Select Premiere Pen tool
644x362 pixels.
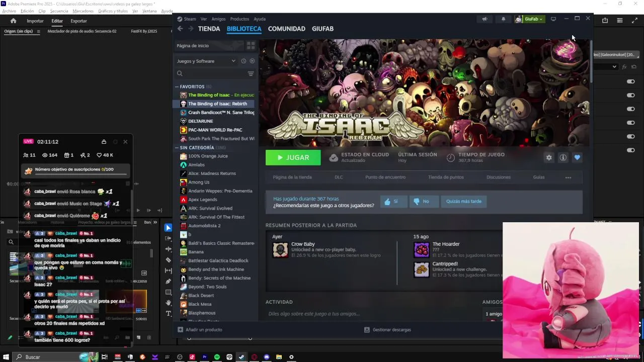tap(168, 281)
